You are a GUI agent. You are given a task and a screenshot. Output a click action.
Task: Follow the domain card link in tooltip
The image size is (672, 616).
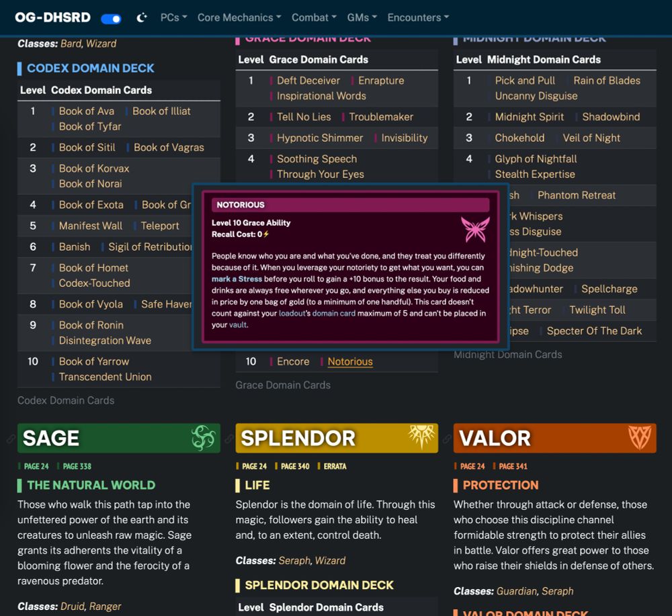[x=334, y=313]
